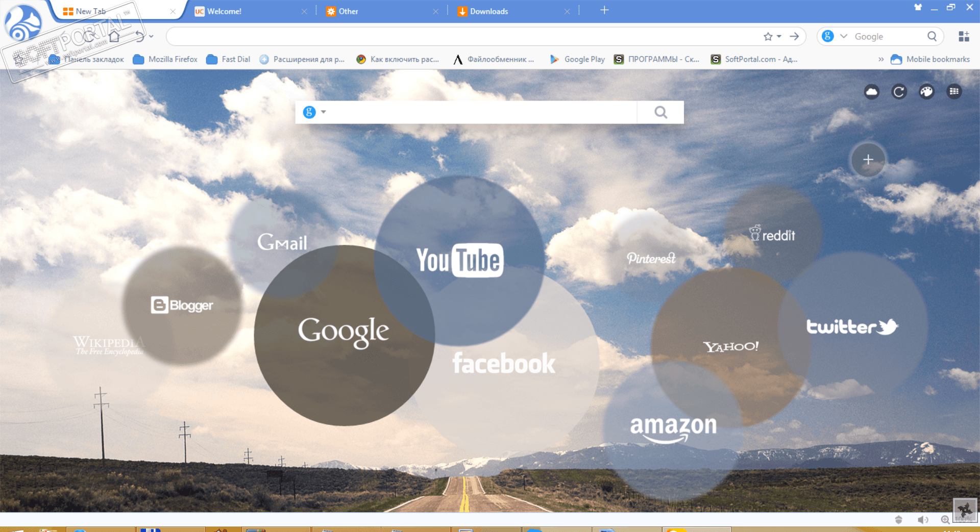Open Файлообменник bookmark
This screenshot has width=980, height=532.
click(494, 59)
